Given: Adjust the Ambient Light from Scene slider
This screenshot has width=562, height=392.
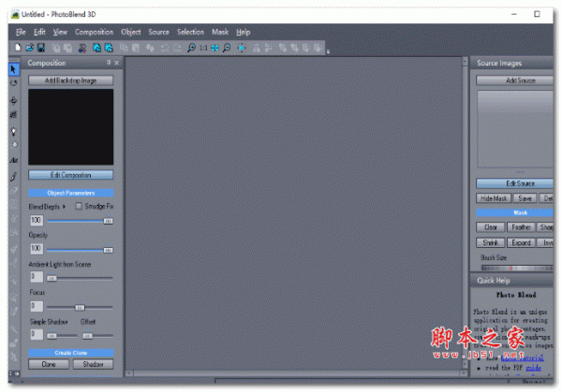Looking at the screenshot, I should pyautogui.click(x=52, y=278).
